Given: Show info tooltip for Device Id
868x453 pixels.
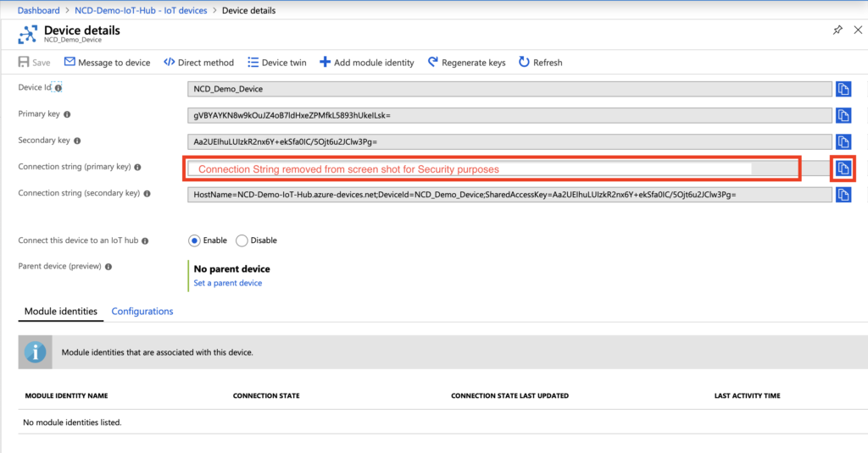Looking at the screenshot, I should (x=58, y=88).
